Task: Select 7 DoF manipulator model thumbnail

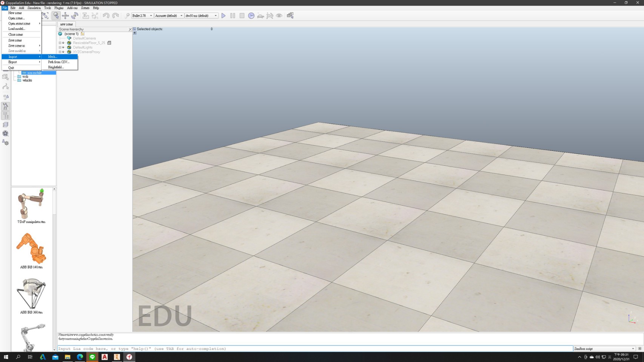Action: coord(31,206)
